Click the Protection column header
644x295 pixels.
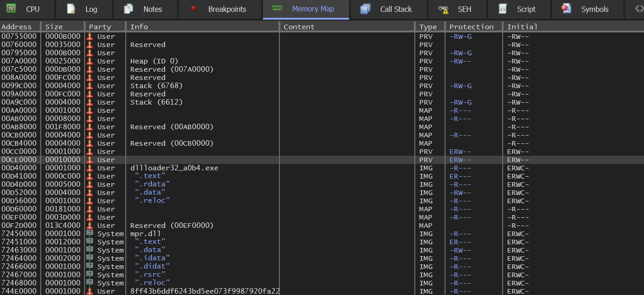tap(471, 26)
